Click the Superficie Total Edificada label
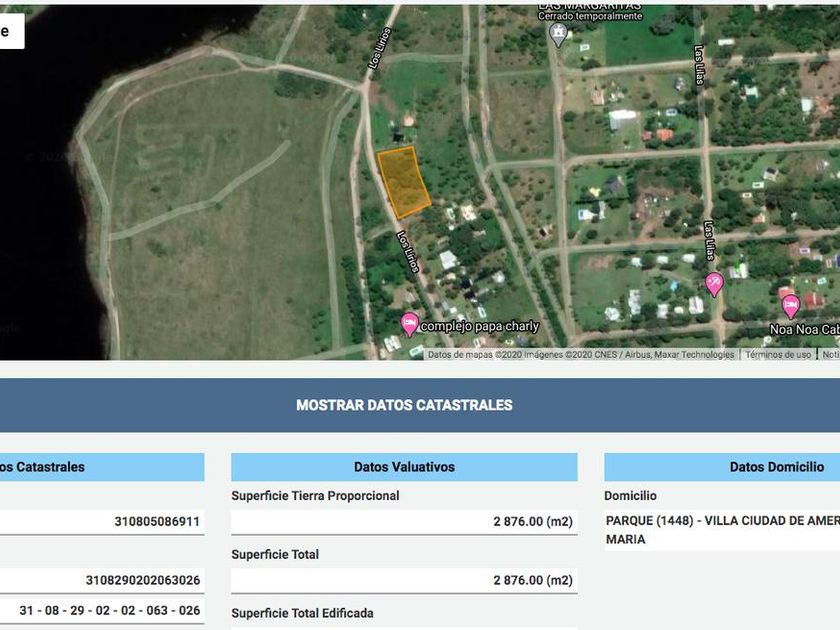 click(x=302, y=613)
